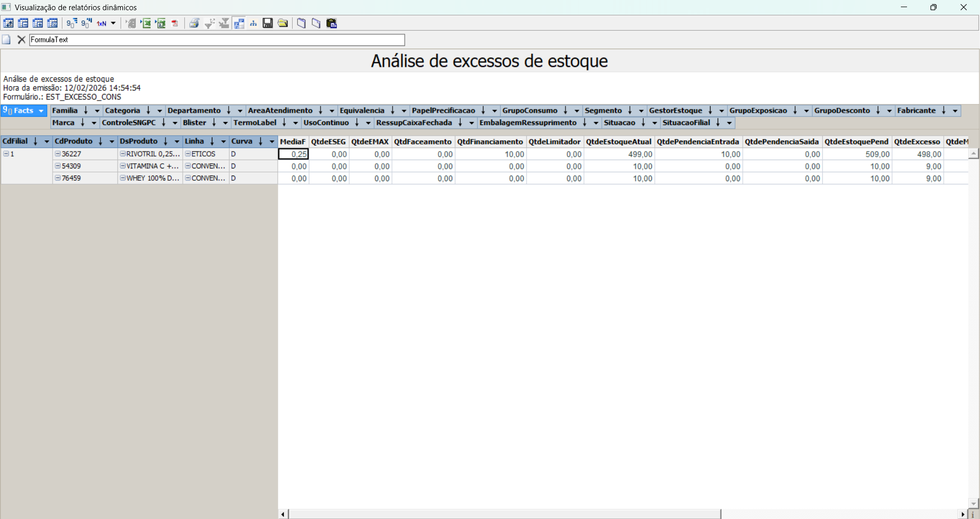
Task: Click the filter funnel with arrows icon
Action: pyautogui.click(x=209, y=23)
